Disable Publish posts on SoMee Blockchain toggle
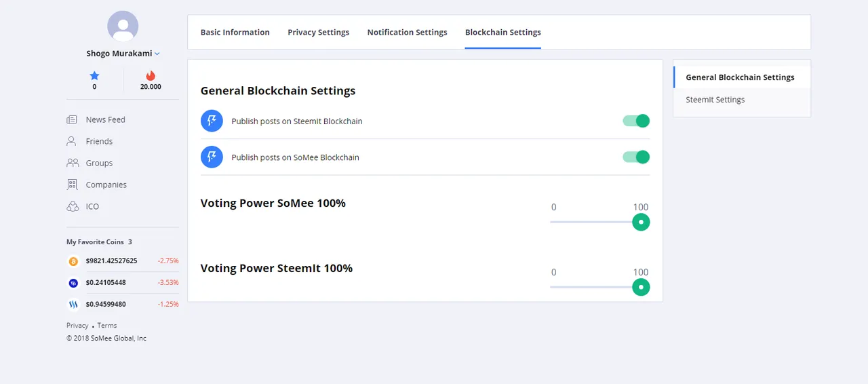The height and width of the screenshot is (384, 868). (636, 157)
